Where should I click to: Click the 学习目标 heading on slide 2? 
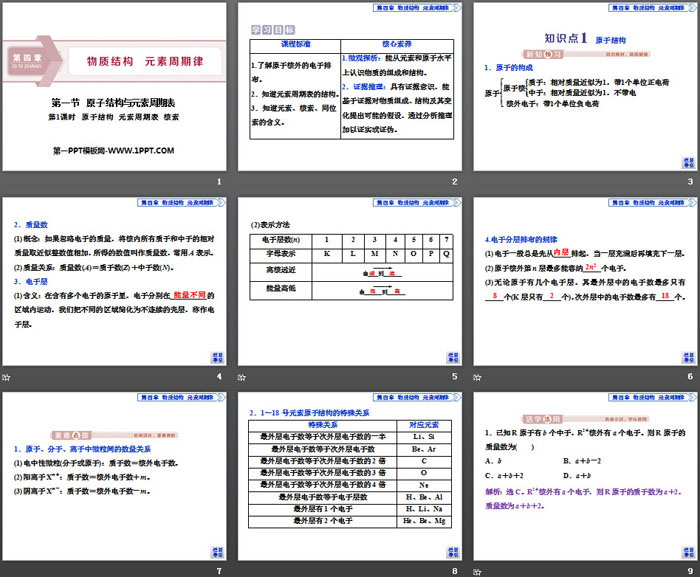coord(273,30)
